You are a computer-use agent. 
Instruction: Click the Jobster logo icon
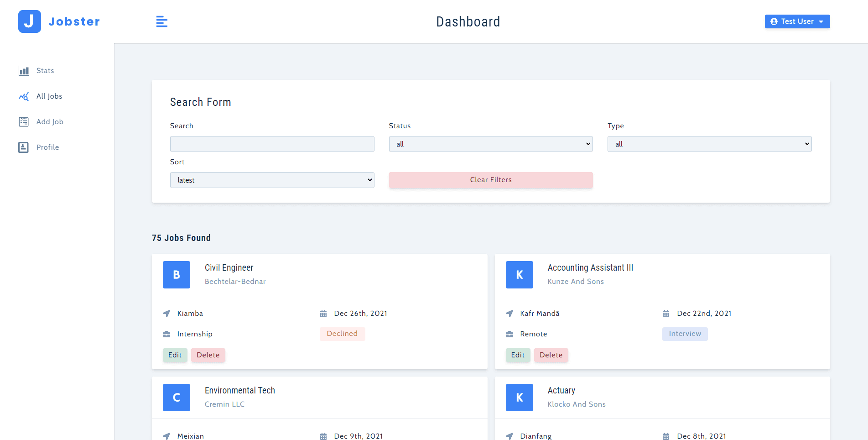pos(30,21)
